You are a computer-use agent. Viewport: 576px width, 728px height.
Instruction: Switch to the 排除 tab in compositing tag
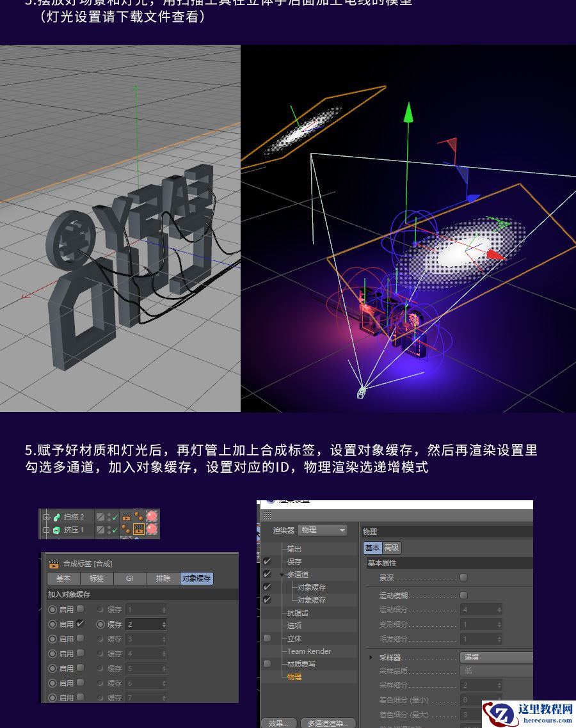162,579
